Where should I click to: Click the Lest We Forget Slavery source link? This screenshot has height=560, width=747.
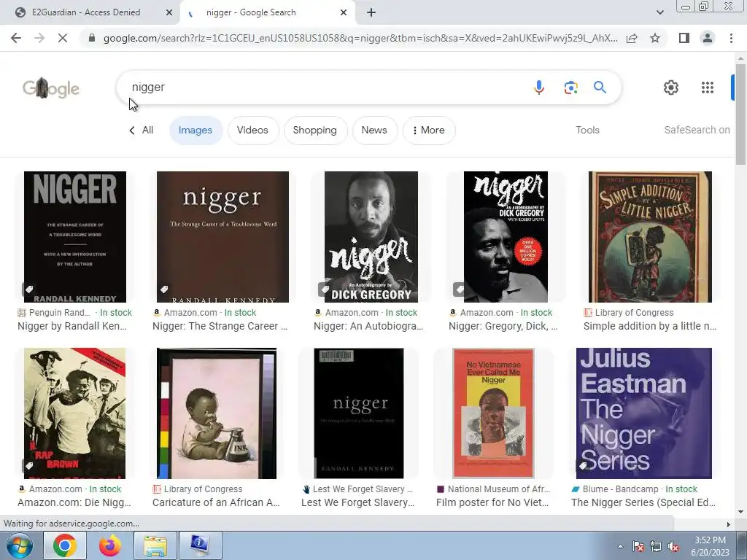pos(362,489)
